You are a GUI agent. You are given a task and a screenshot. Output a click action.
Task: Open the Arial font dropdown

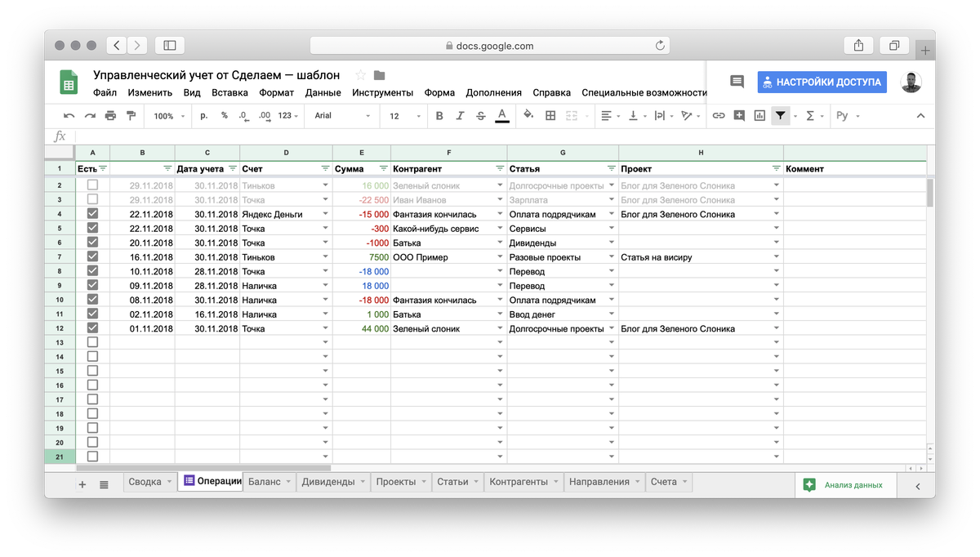342,116
